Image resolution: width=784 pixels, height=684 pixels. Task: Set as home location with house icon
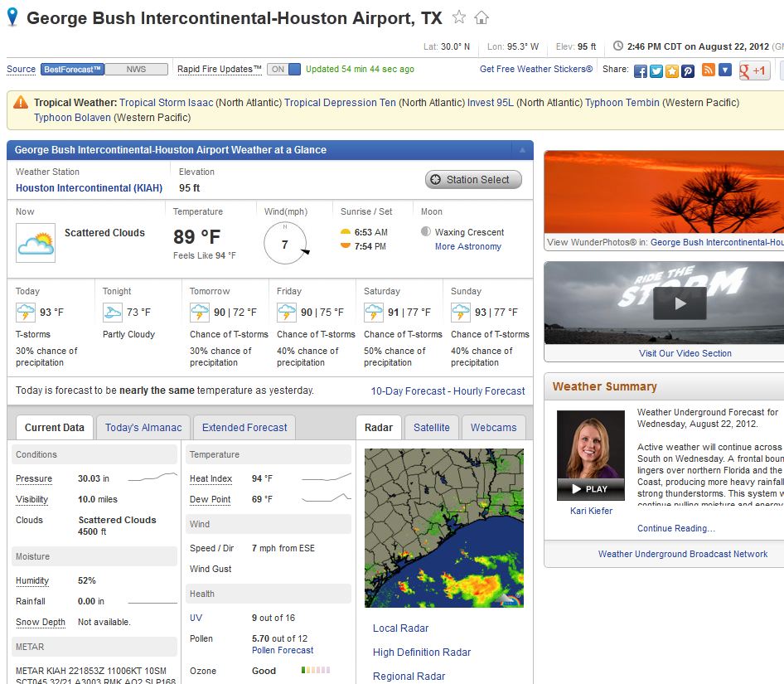coord(481,17)
